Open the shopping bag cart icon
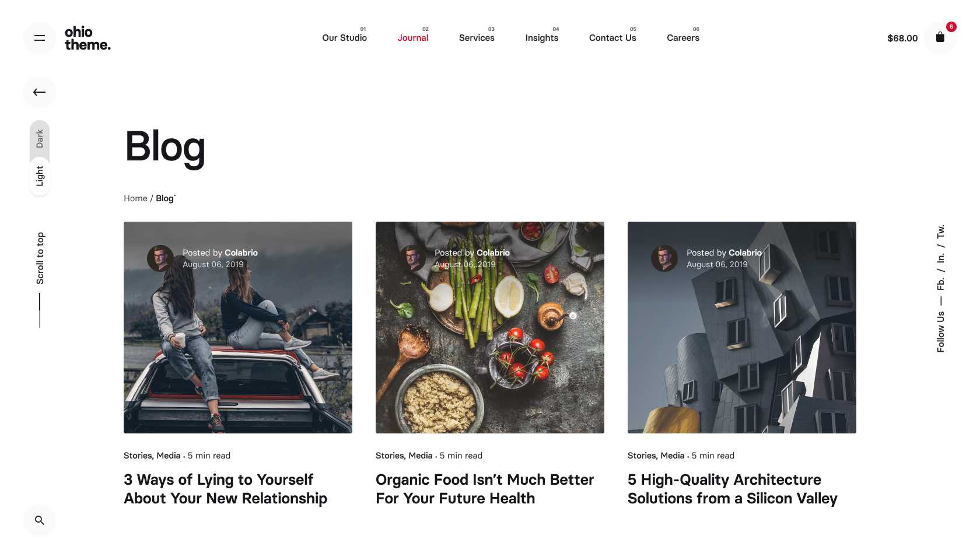Screen dimensions: 980x560 (940, 38)
